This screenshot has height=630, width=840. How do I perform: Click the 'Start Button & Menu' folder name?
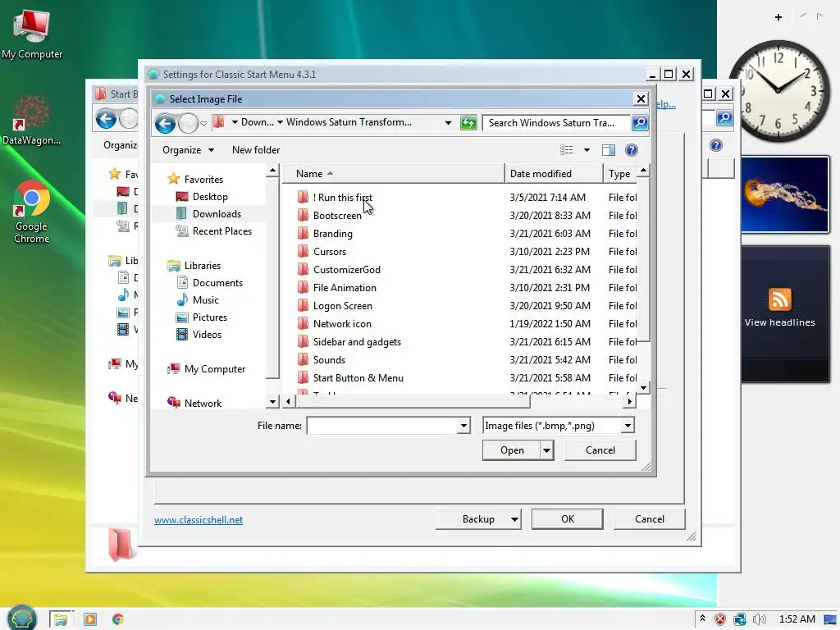click(x=358, y=377)
